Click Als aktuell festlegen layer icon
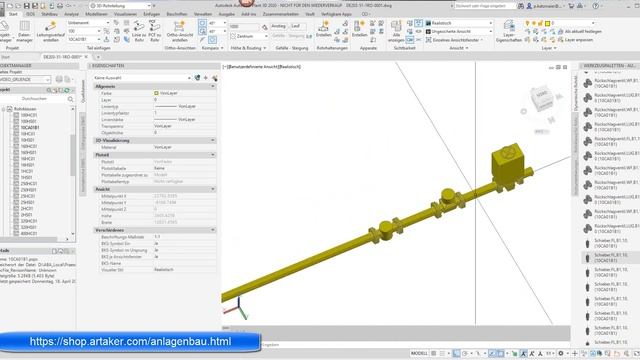 click(560, 31)
